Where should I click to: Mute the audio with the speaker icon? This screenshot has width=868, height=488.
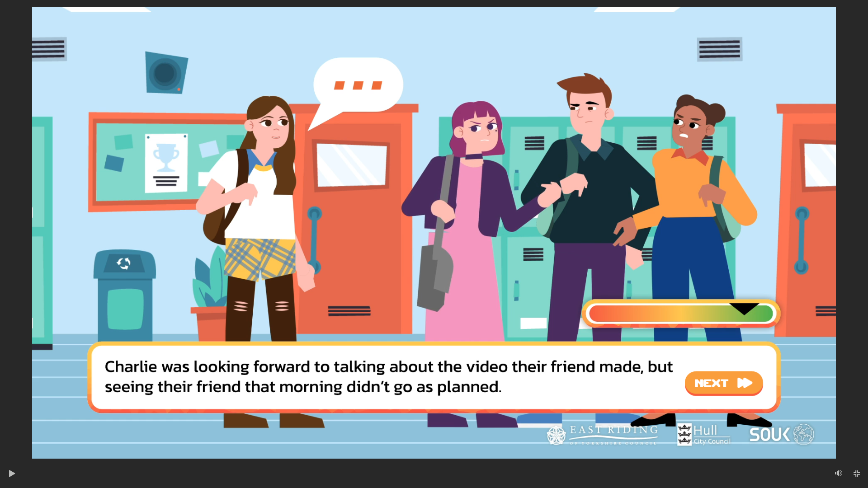point(838,473)
